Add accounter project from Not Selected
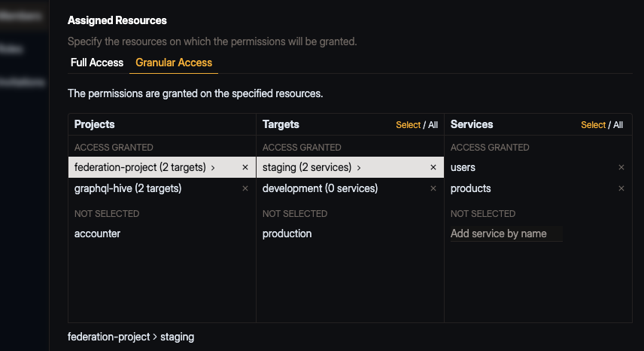The image size is (644, 351). 97,233
